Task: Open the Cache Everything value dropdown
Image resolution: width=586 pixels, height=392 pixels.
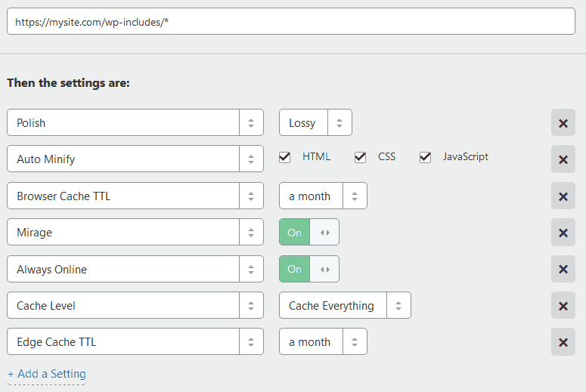Action: click(x=345, y=305)
